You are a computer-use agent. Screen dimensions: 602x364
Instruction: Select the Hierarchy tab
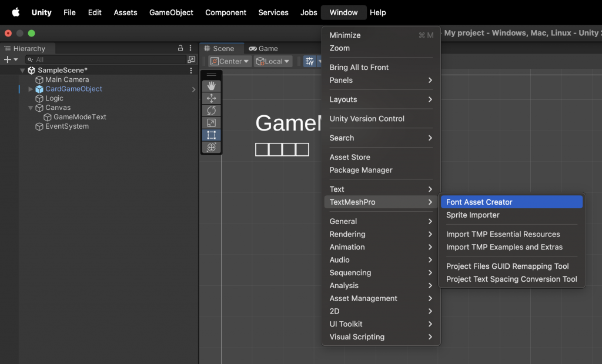(x=28, y=48)
